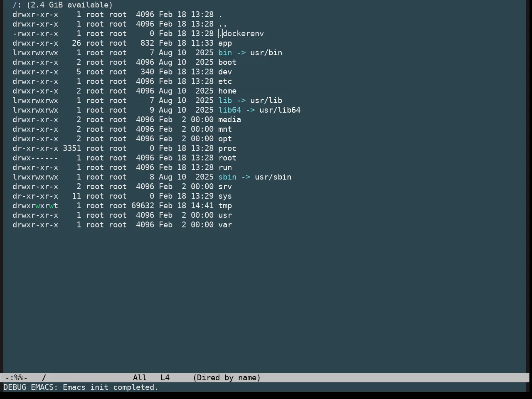Select the mnt directory entry

225,129
